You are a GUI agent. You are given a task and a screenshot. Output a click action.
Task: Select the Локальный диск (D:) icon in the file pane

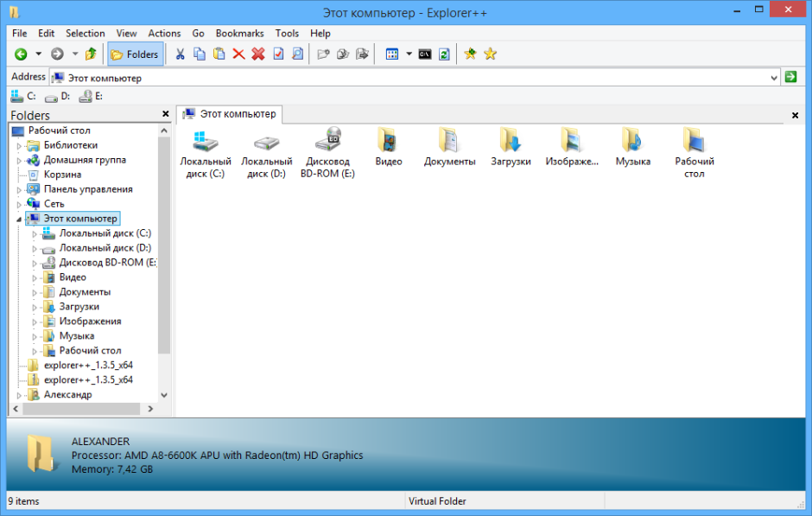pos(267,153)
